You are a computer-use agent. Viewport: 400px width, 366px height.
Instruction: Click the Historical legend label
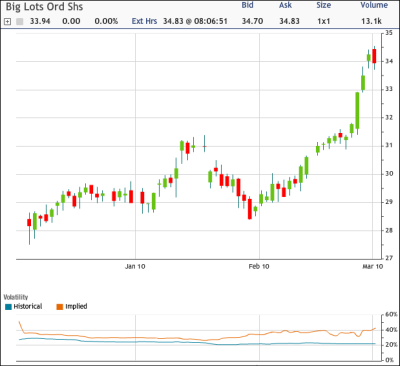(28, 306)
